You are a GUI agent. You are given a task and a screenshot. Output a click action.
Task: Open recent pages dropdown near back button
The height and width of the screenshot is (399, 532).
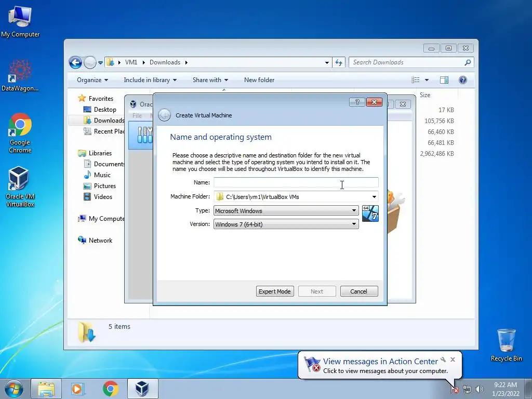coord(100,63)
